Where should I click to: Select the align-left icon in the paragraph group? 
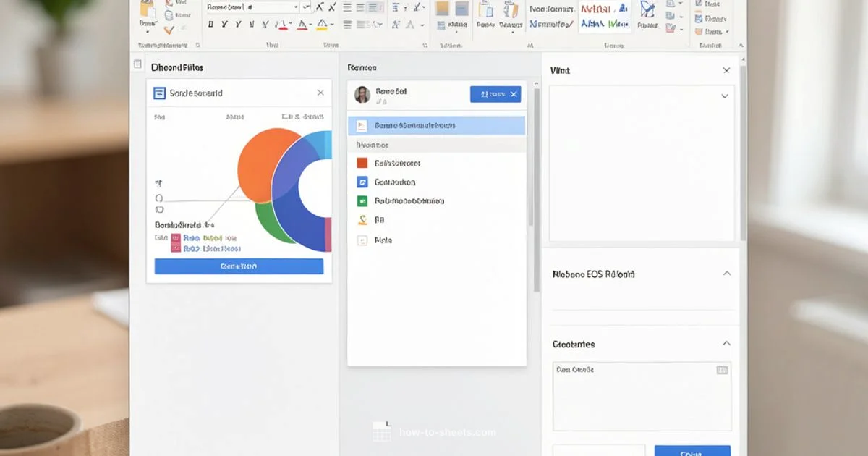coord(347,7)
